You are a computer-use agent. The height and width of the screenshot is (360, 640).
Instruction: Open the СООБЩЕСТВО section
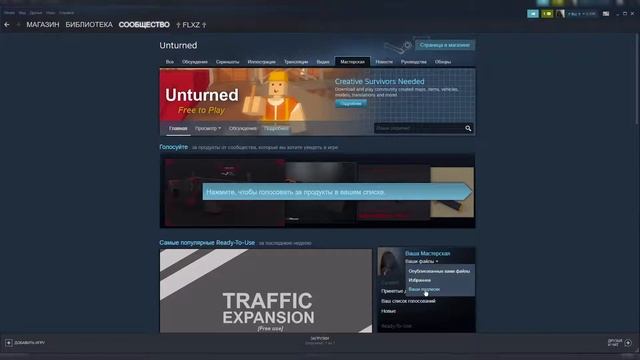144,25
